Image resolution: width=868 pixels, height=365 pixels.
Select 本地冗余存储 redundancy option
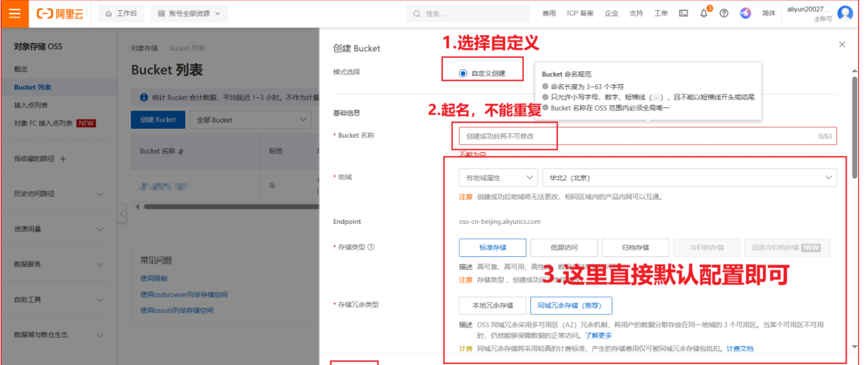[492, 305]
